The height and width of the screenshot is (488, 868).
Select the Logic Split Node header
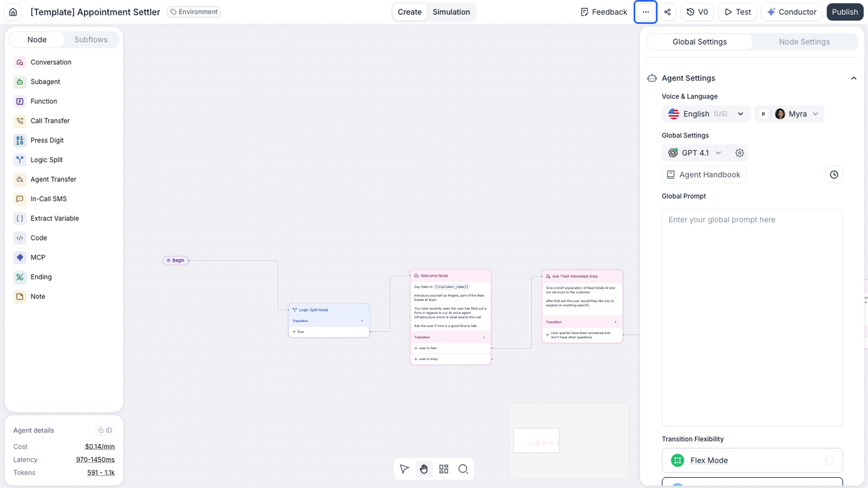[x=329, y=310]
